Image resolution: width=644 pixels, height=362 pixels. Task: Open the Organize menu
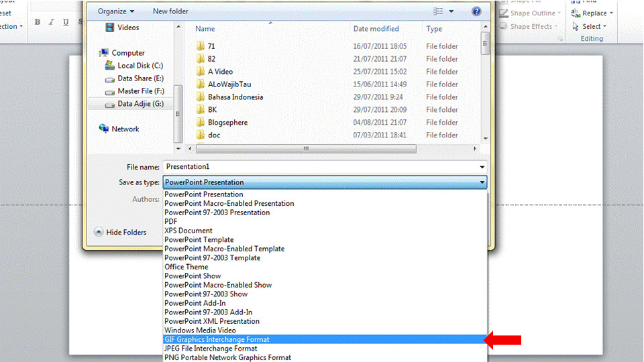116,11
